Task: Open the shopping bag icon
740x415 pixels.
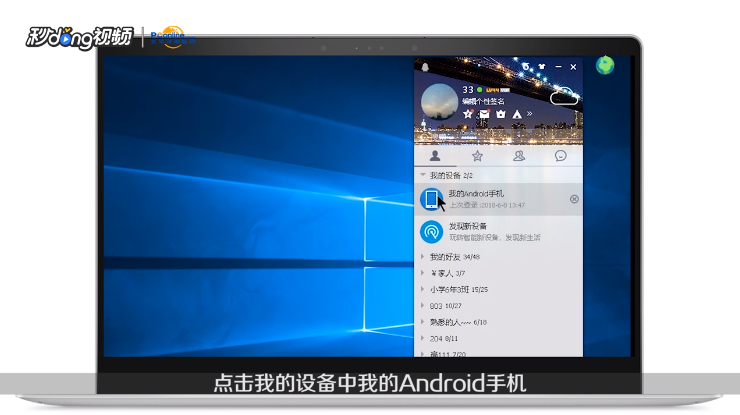Action: (501, 114)
